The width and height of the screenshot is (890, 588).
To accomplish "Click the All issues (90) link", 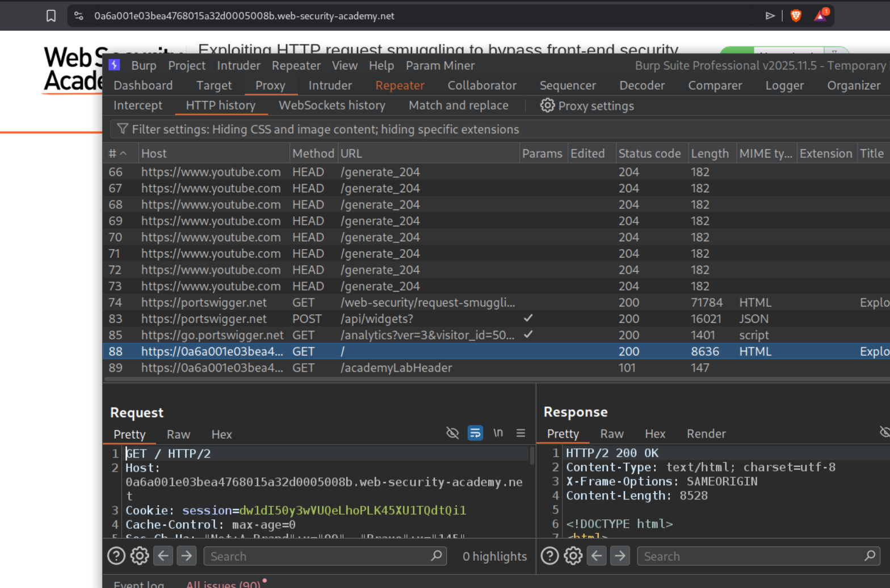I will point(223,584).
